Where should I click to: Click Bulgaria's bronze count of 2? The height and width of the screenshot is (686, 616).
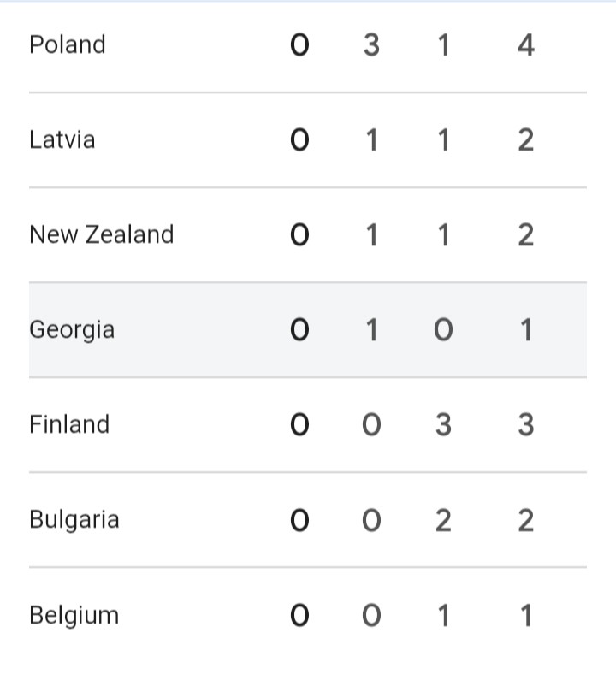[442, 520]
